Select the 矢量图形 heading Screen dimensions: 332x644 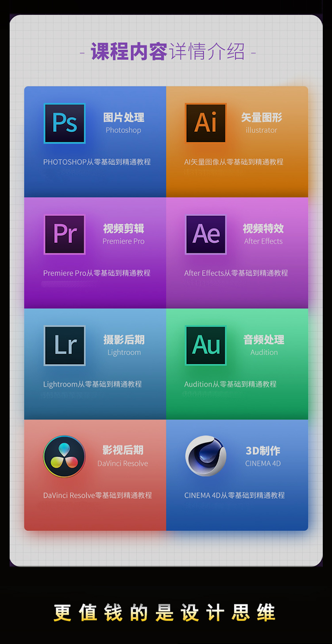click(262, 117)
